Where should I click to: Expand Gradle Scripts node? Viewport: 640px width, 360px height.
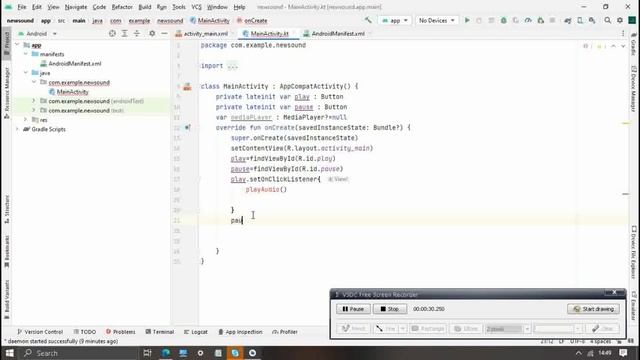17,129
